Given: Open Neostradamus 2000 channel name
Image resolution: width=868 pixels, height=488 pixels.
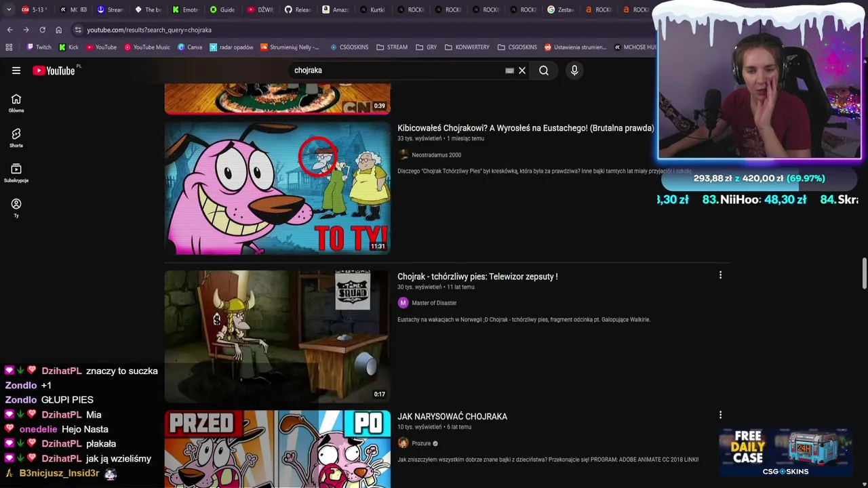Looking at the screenshot, I should (x=436, y=155).
